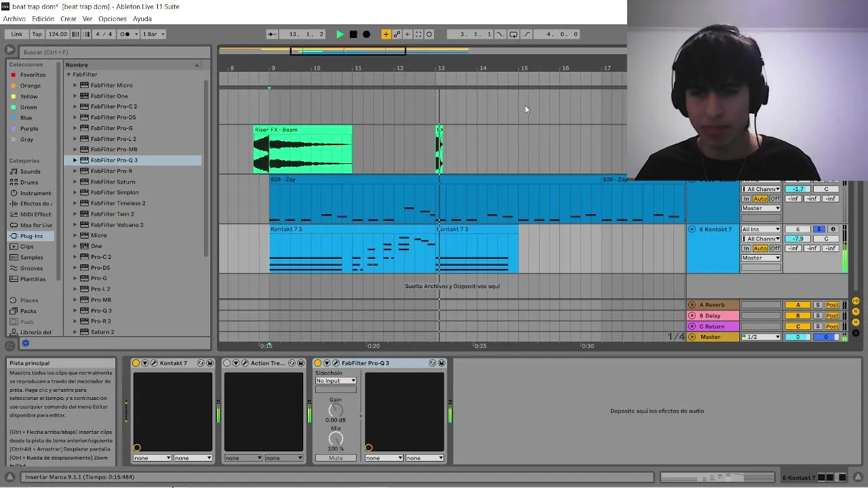Screen dimensions: 868x488
Task: Toggle the Punch-In switch
Action: [500, 34]
